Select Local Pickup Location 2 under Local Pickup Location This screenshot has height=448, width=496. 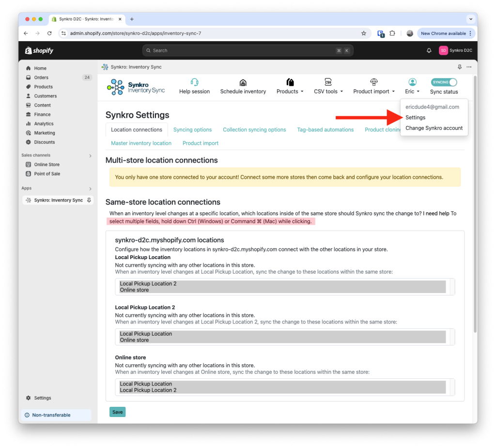pos(282,284)
